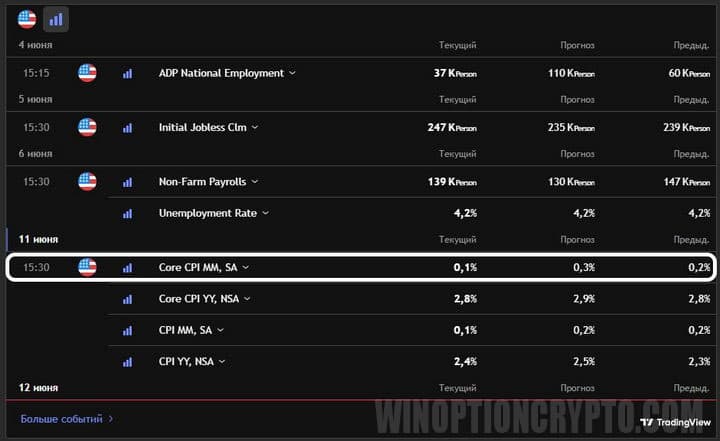The height and width of the screenshot is (441, 720).
Task: Click US flag beside Core CPI MM, SA
Action: pyautogui.click(x=88, y=267)
